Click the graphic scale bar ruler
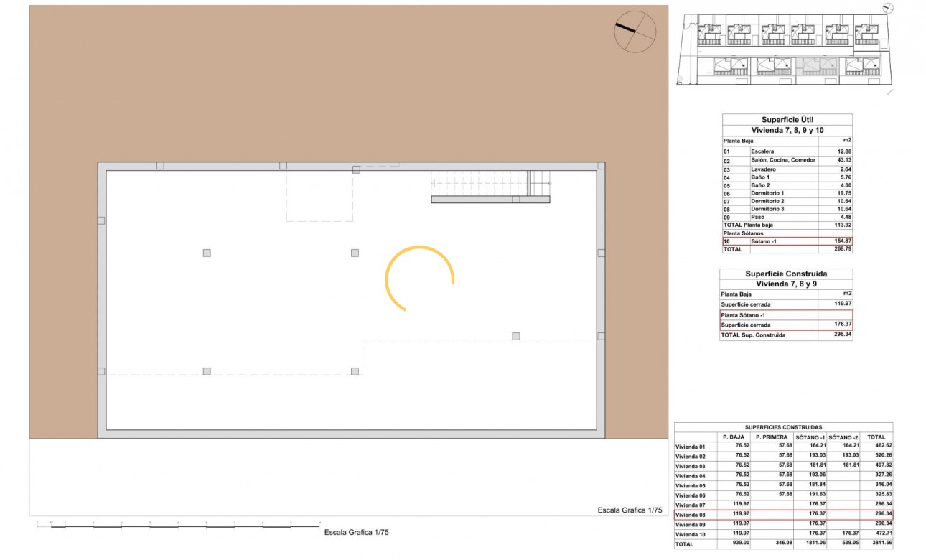The height and width of the screenshot is (560, 926). (x=179, y=526)
